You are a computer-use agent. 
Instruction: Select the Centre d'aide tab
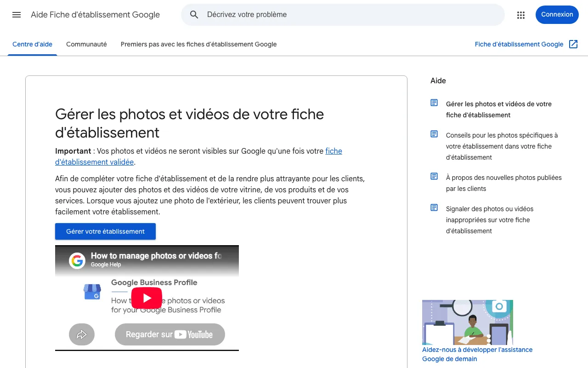(32, 45)
